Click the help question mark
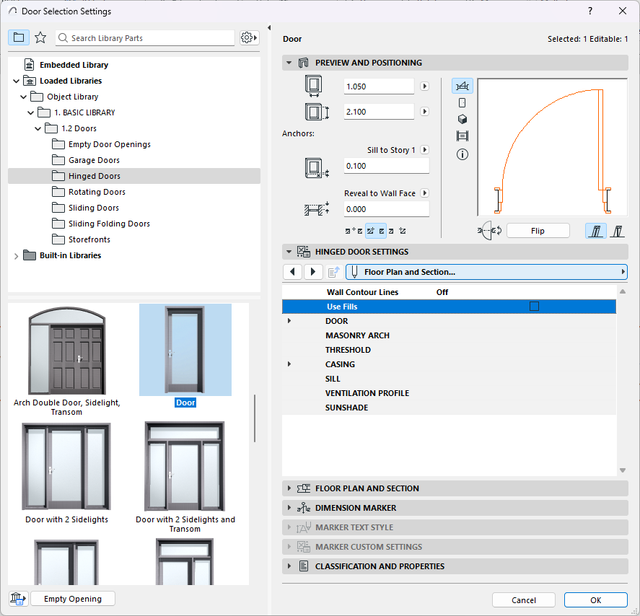Image resolution: width=640 pixels, height=616 pixels. [x=592, y=11]
